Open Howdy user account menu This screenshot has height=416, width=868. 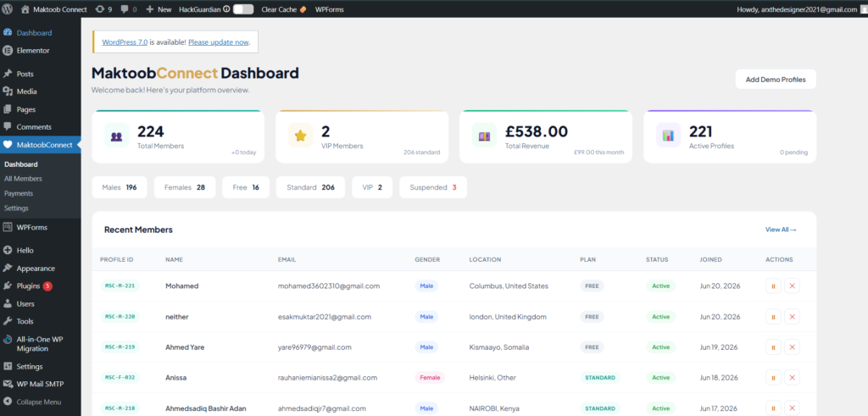pos(800,9)
